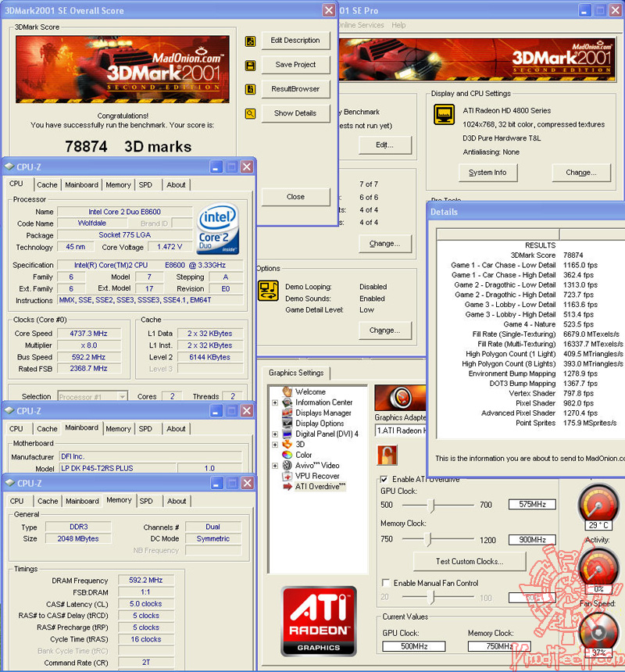Click the ResultBrowser button
The image size is (625, 672).
click(x=295, y=89)
